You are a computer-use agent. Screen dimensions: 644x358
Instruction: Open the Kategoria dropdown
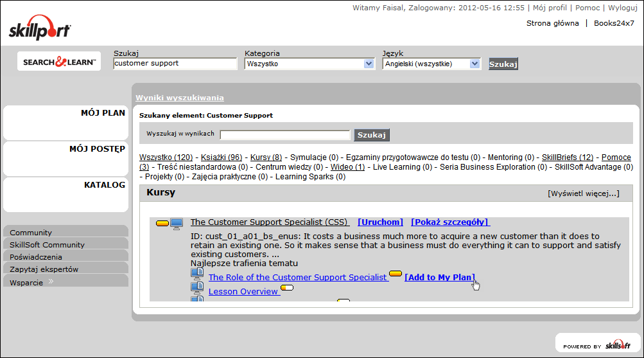coord(309,64)
